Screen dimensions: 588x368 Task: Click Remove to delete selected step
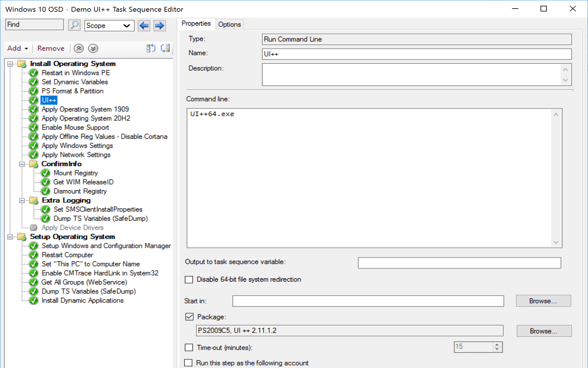[51, 48]
